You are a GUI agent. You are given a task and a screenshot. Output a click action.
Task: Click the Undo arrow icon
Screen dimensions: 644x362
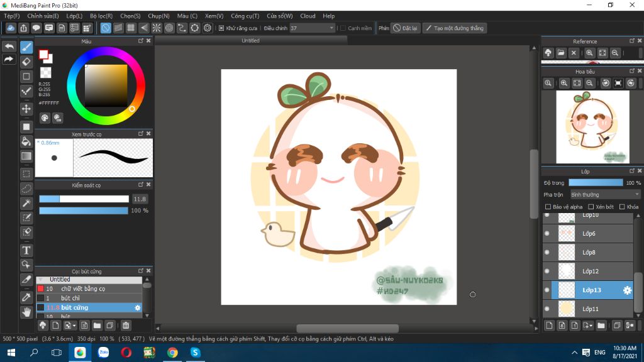coord(9,47)
